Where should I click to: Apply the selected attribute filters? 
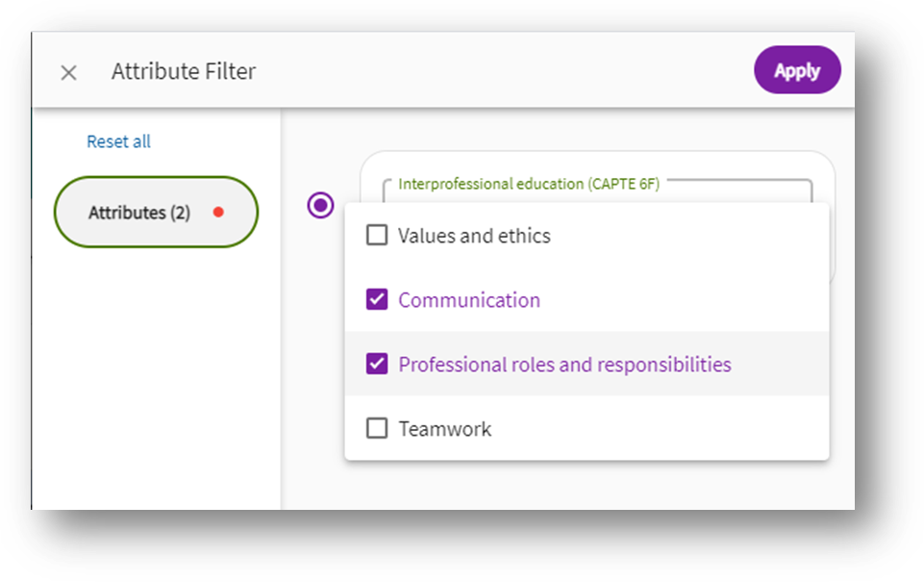(797, 69)
